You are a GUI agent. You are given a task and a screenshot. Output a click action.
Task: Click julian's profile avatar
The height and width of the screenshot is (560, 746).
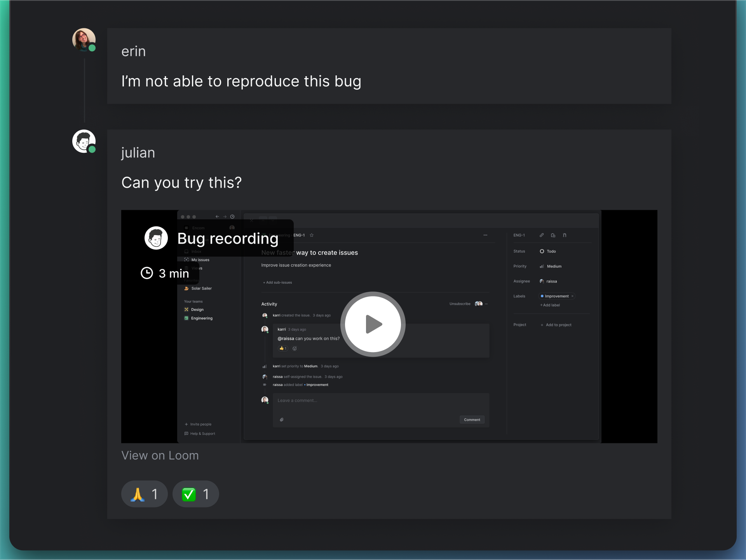tap(84, 141)
